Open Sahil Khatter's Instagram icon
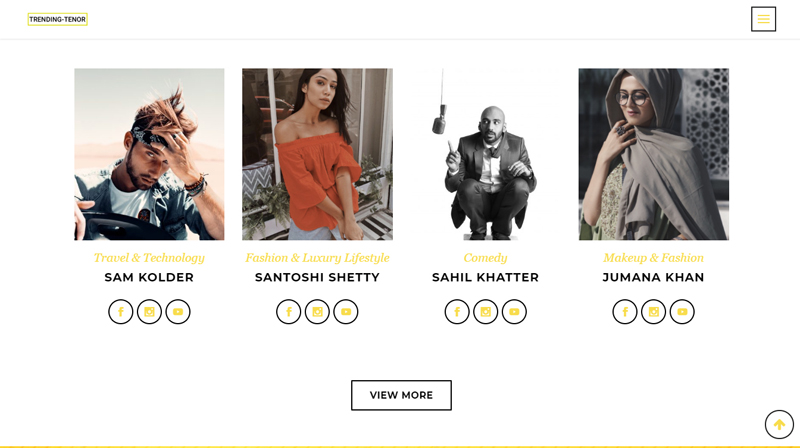The width and height of the screenshot is (800, 448). 486,312
